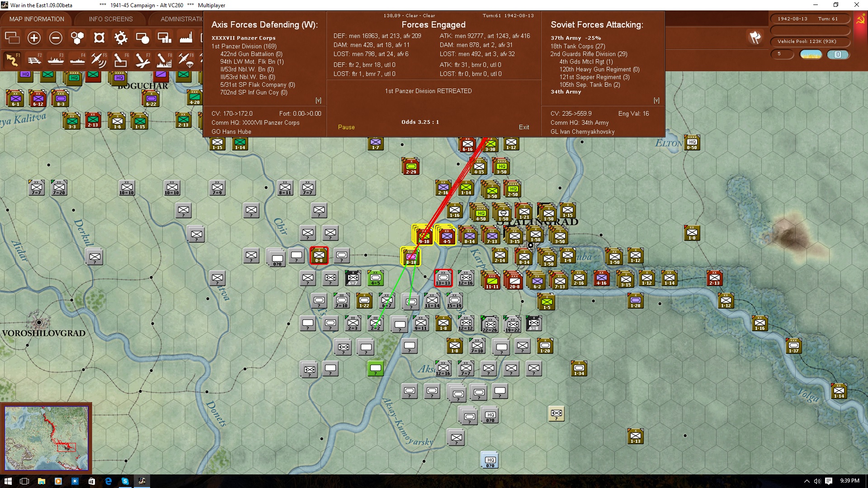Click Pause in the combat report

[346, 127]
